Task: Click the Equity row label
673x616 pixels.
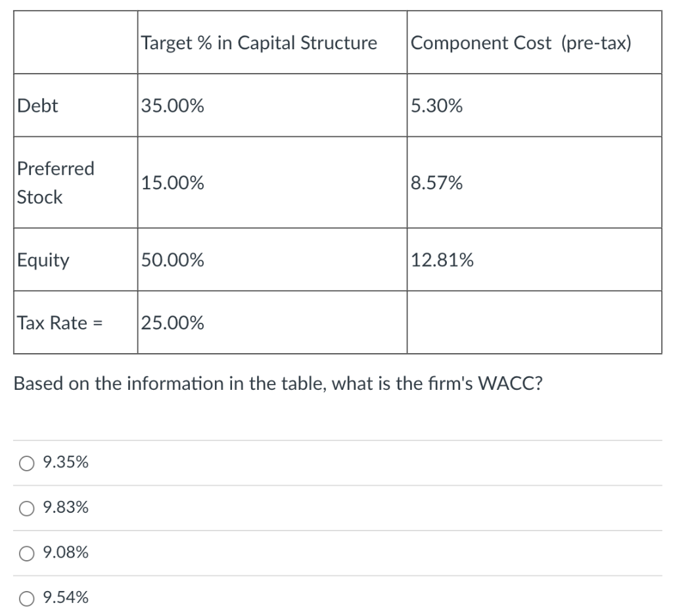Action: click(x=43, y=260)
